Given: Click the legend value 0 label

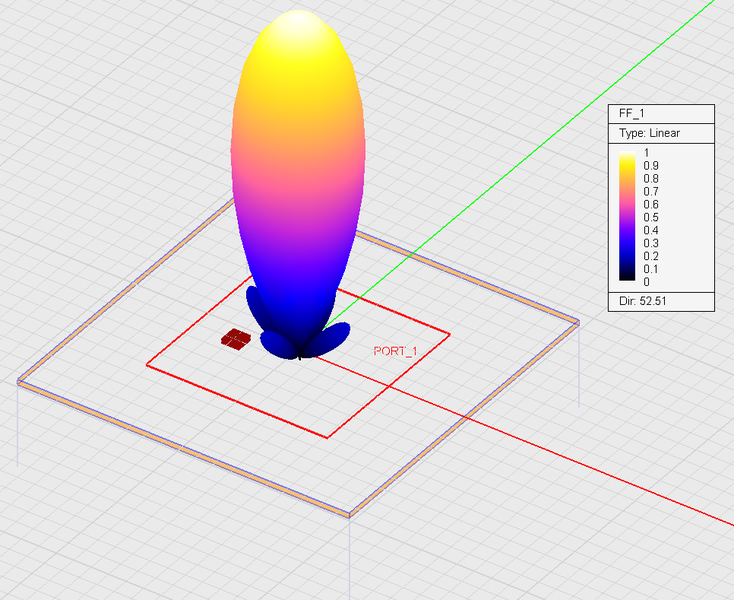Looking at the screenshot, I should tap(646, 282).
